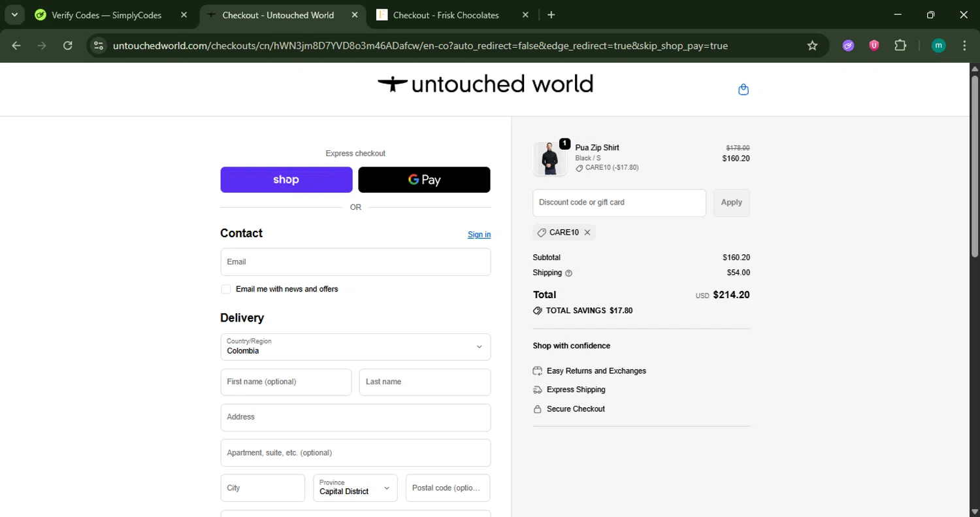The image size is (980, 517).
Task: Focus the City field
Action: tap(263, 488)
